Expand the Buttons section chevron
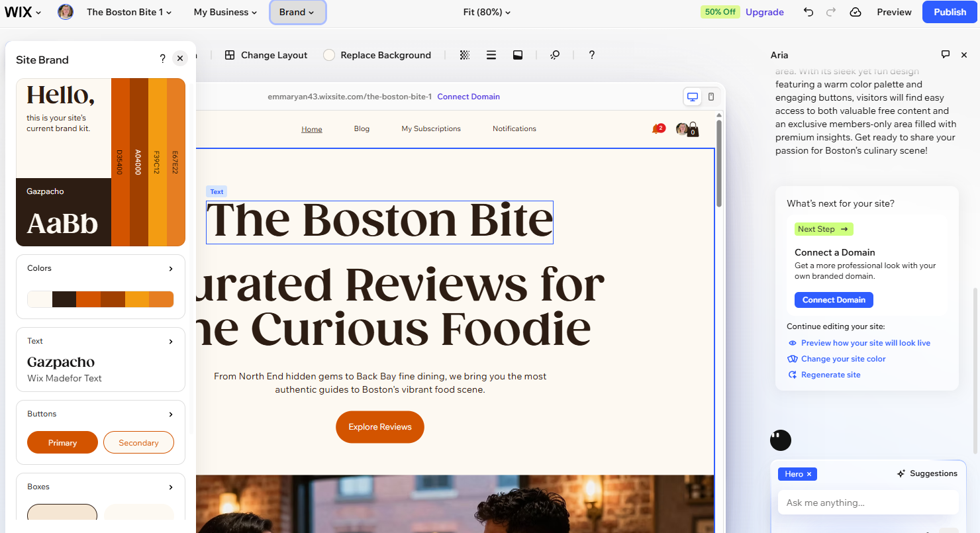 click(x=171, y=414)
